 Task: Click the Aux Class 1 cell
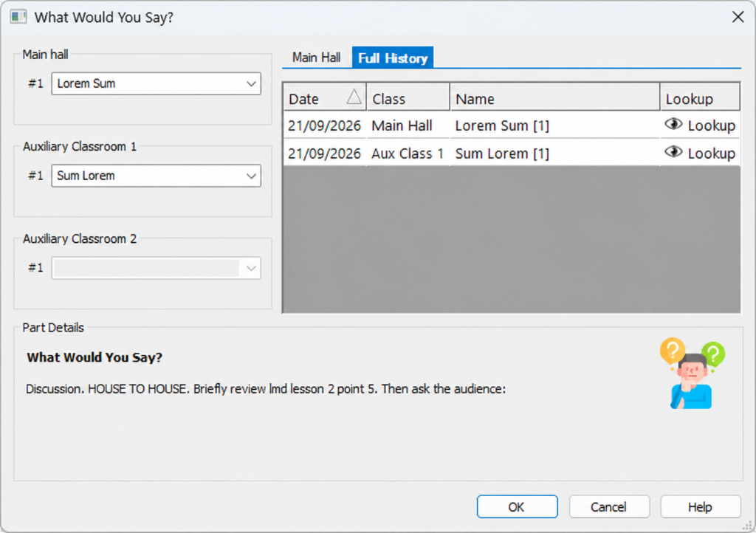[408, 154]
